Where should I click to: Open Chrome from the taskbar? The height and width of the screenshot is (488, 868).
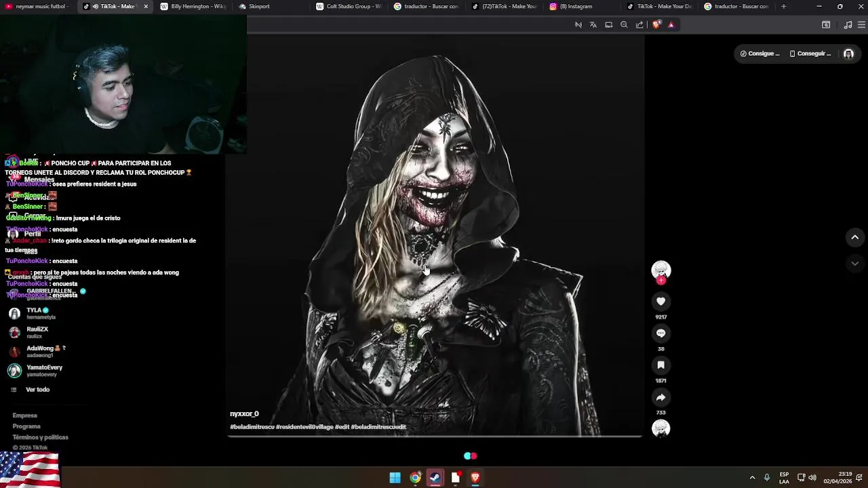(415, 478)
